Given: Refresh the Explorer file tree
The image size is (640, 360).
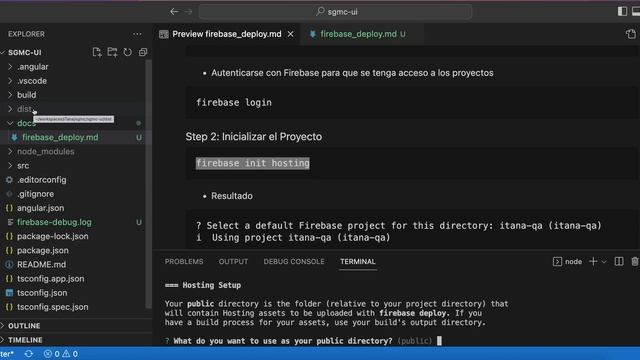Looking at the screenshot, I should (x=128, y=52).
